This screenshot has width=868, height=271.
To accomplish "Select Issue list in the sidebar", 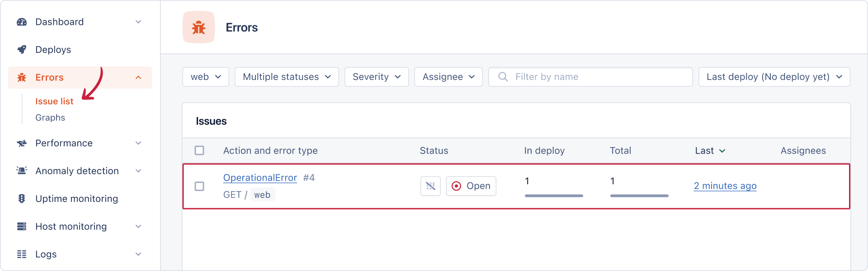I will tap(54, 101).
